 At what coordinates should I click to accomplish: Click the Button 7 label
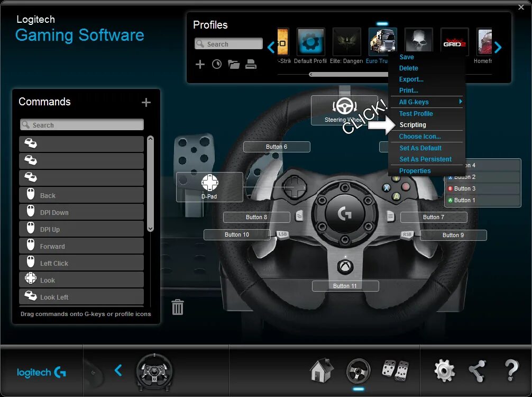click(x=434, y=218)
